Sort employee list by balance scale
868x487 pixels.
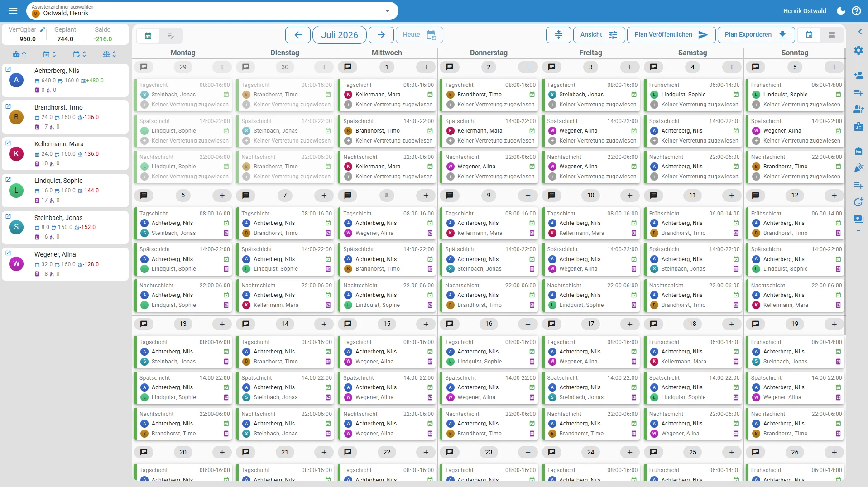point(110,54)
